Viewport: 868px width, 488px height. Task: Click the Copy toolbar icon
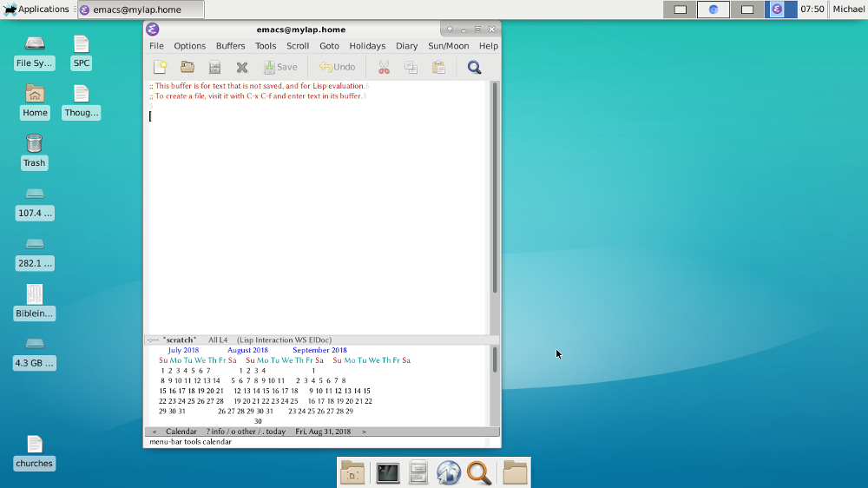coord(411,67)
